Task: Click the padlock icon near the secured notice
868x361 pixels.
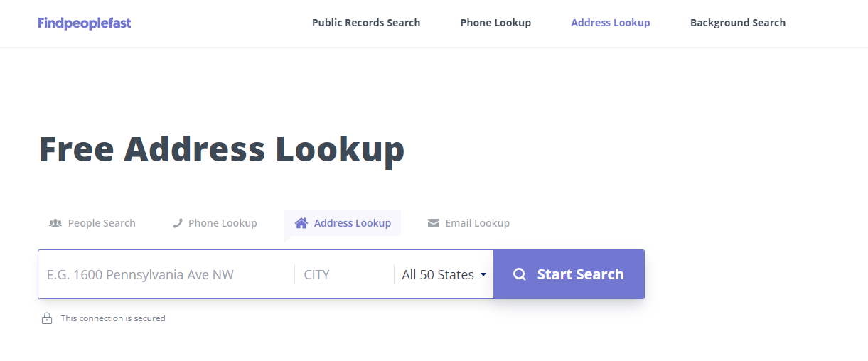Action: (47, 318)
